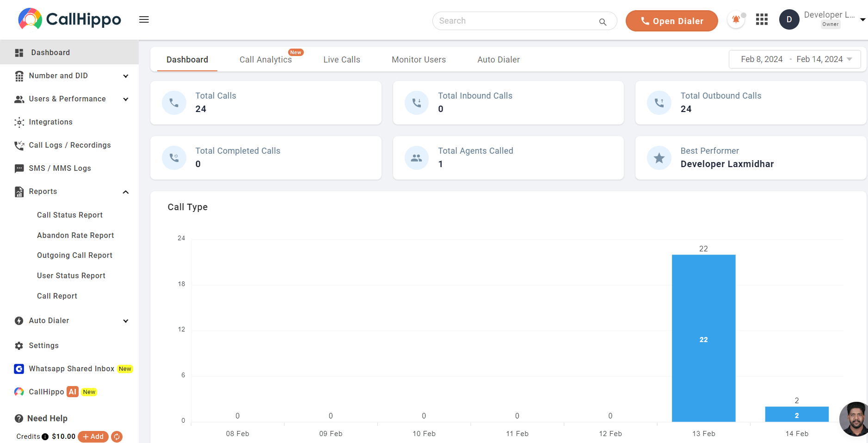Open Call Status Report

(70, 215)
